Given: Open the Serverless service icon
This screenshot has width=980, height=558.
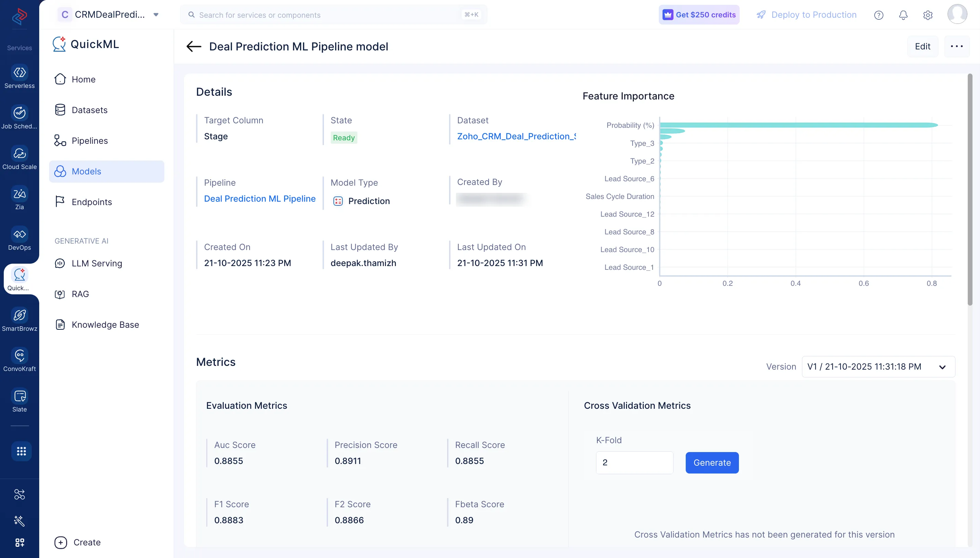Looking at the screenshot, I should click(x=19, y=73).
